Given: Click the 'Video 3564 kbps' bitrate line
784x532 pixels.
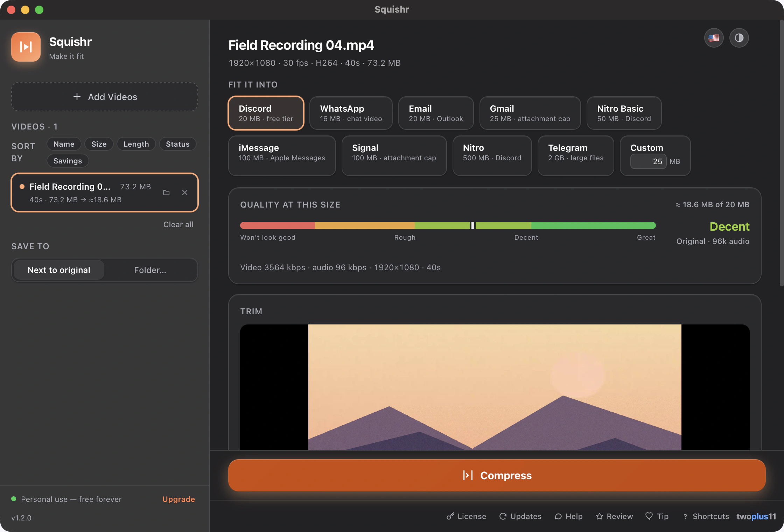Looking at the screenshot, I should pyautogui.click(x=340, y=267).
